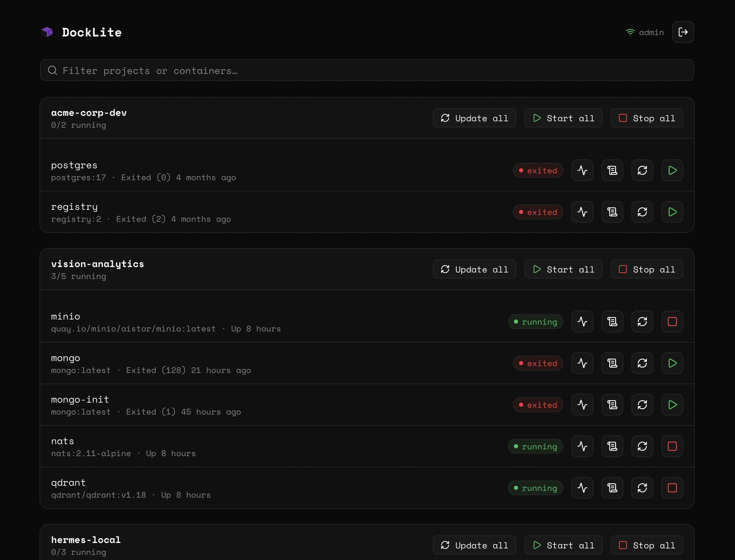Screen dimensions: 735x560
Task: Click the qdrant container name
Action: (x=68, y=483)
